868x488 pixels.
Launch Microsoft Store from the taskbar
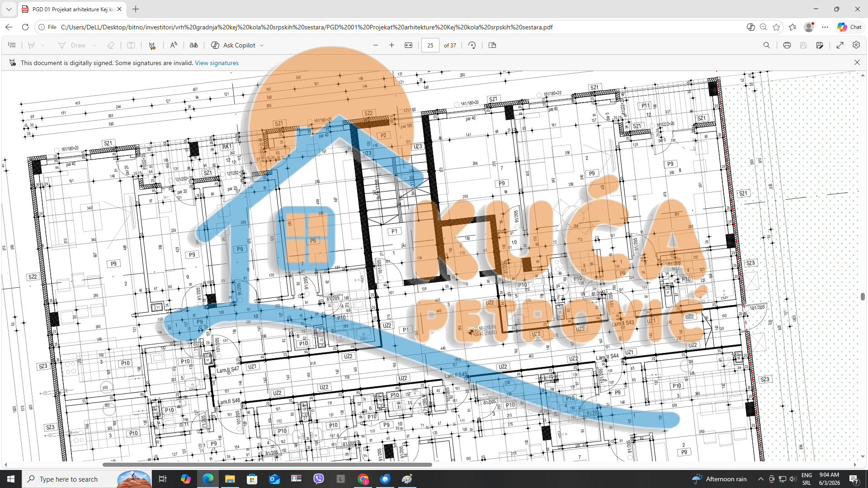click(252, 479)
